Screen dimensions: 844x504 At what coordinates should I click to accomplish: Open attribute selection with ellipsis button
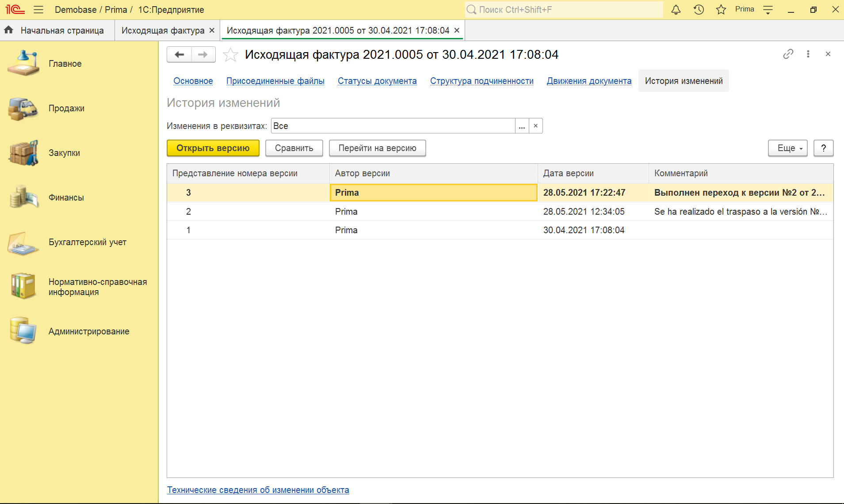pos(522,126)
